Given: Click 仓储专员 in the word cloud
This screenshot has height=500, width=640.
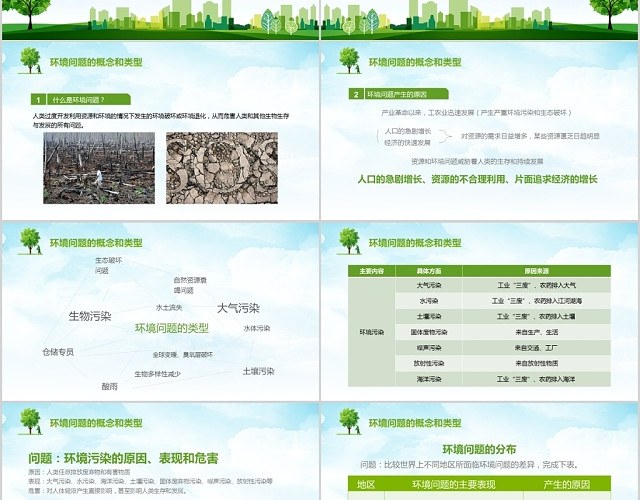Looking at the screenshot, I should pyautogui.click(x=58, y=352).
